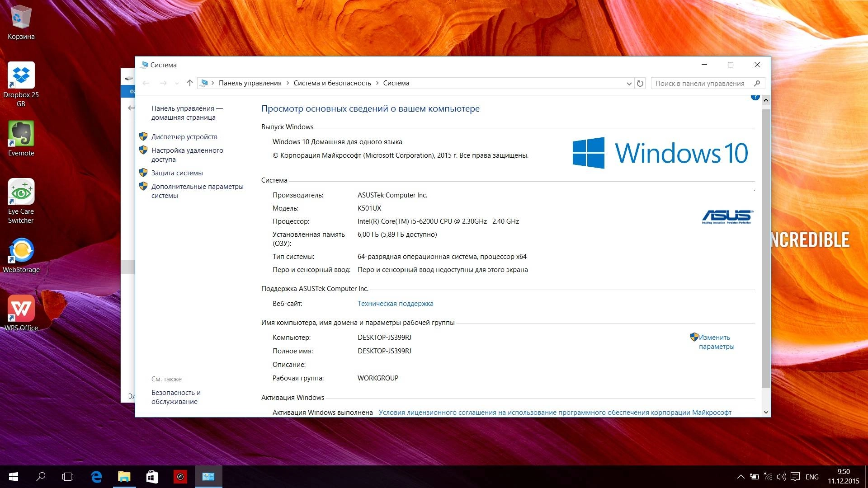This screenshot has height=488, width=868.
Task: Expand chevron after Панель управления breadcrumb
Action: [x=288, y=83]
